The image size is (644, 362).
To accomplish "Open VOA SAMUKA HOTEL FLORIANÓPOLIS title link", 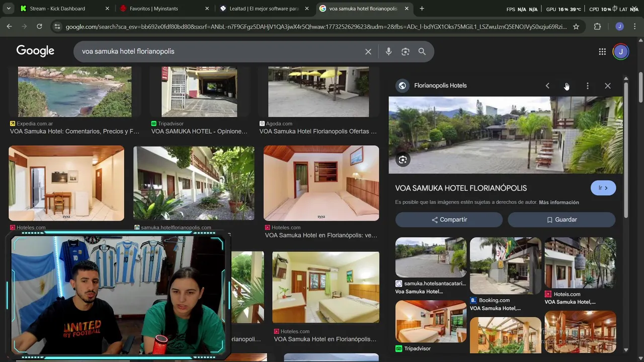I will click(x=461, y=188).
